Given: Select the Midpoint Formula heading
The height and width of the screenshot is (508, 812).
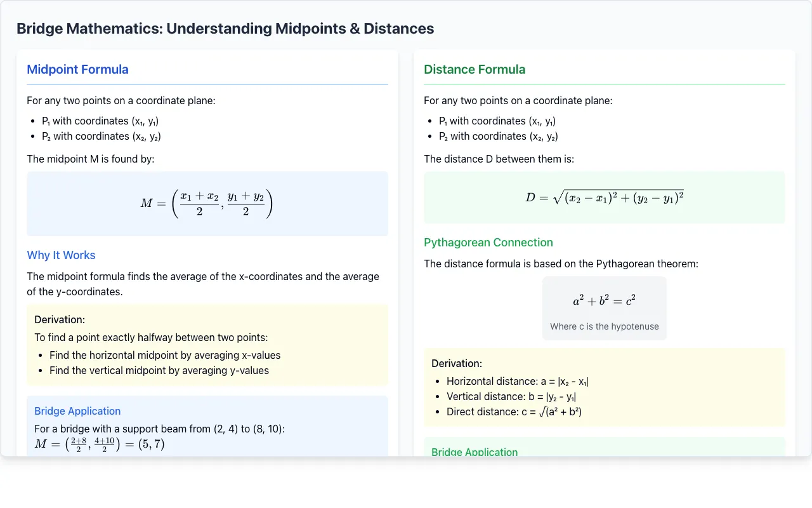Looking at the screenshot, I should point(77,69).
